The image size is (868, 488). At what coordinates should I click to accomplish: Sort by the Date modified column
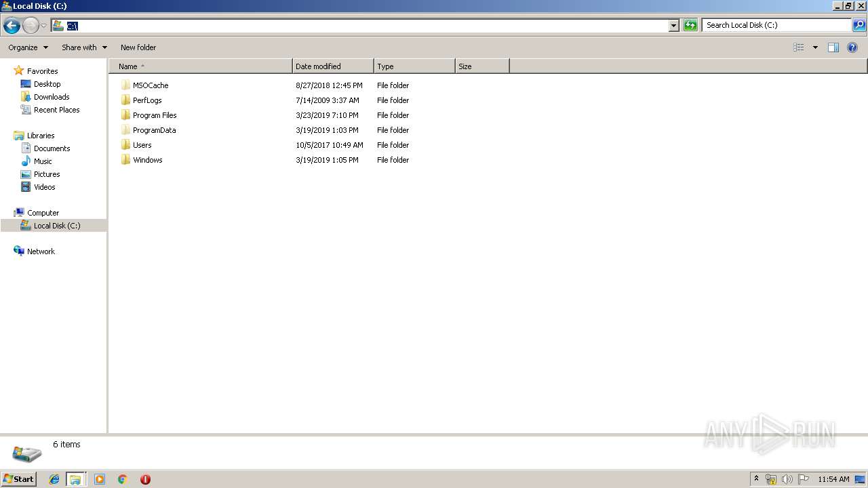click(x=333, y=66)
